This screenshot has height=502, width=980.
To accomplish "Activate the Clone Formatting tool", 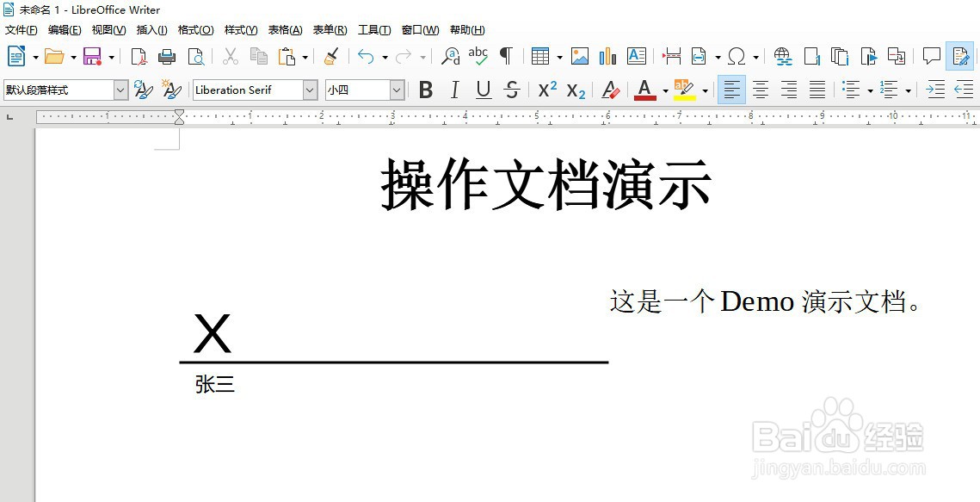I will tap(330, 55).
